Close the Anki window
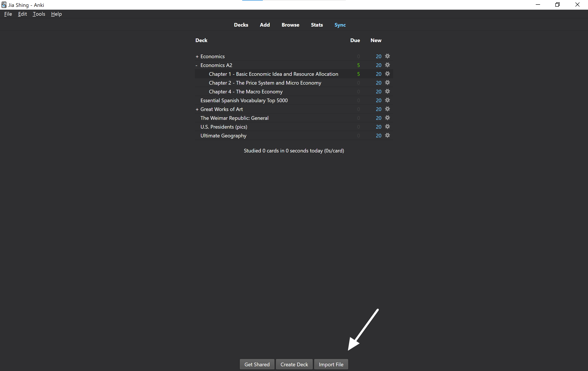 (x=577, y=5)
